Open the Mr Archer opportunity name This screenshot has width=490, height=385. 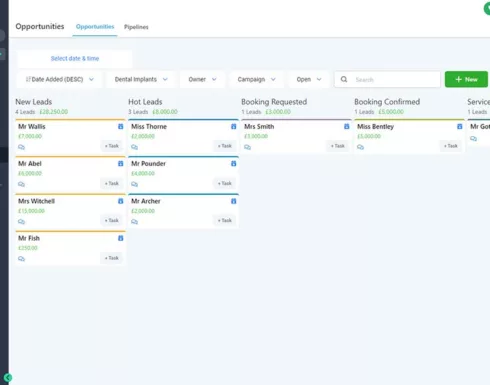(146, 201)
